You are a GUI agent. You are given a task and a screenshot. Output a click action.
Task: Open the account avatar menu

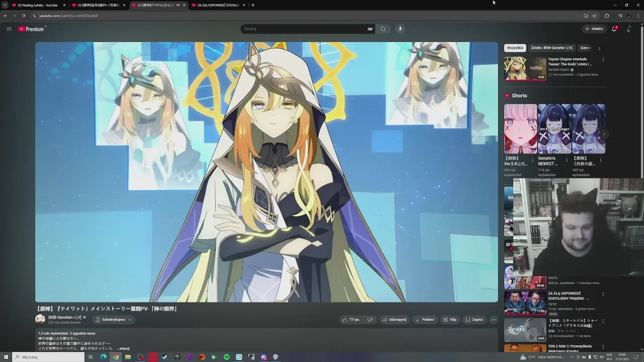click(629, 29)
